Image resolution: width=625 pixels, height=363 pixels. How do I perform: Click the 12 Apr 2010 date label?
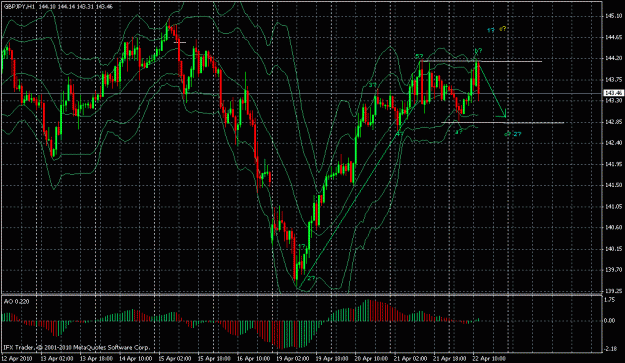coord(18,358)
